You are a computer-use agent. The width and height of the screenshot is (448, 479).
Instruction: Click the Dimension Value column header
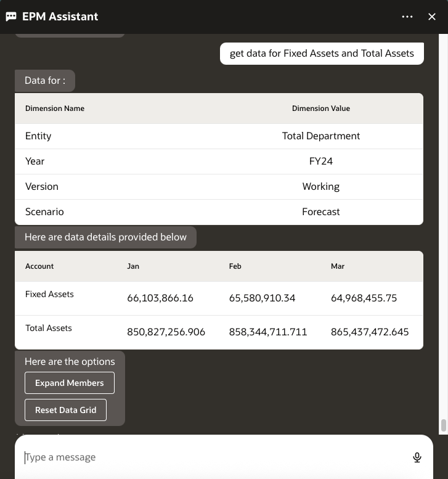click(x=320, y=108)
